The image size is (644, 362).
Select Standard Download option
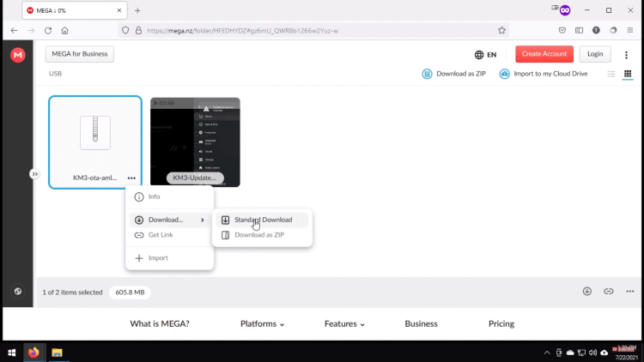(x=262, y=220)
